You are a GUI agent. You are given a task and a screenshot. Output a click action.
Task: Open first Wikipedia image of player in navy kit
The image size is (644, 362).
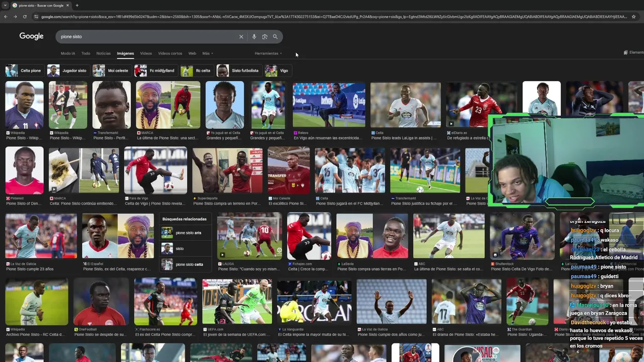point(24,105)
